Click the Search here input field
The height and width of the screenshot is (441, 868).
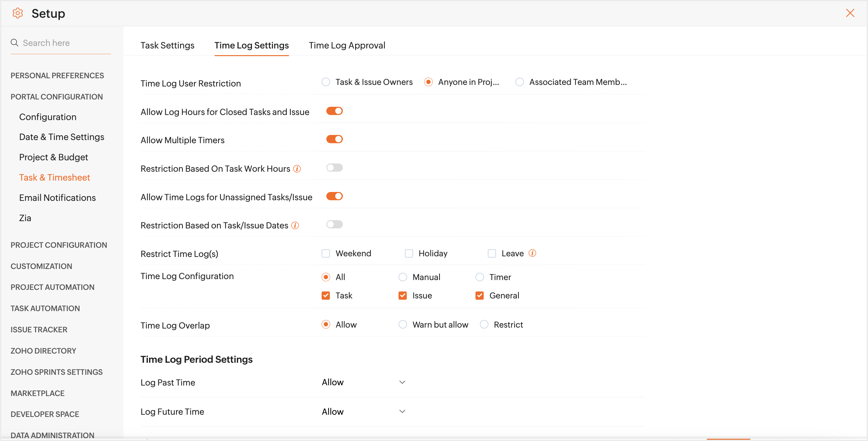pyautogui.click(x=64, y=43)
